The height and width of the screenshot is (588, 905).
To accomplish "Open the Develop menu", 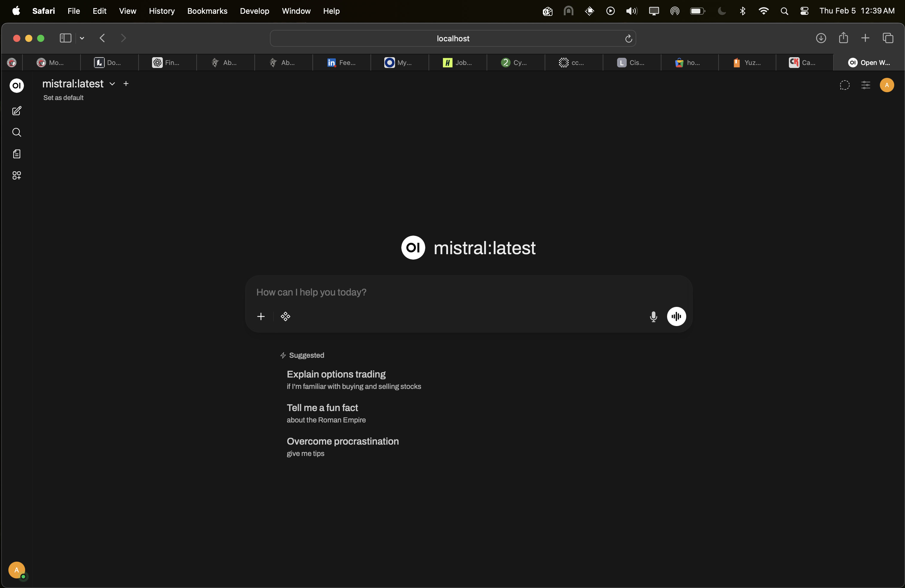I will pyautogui.click(x=254, y=11).
